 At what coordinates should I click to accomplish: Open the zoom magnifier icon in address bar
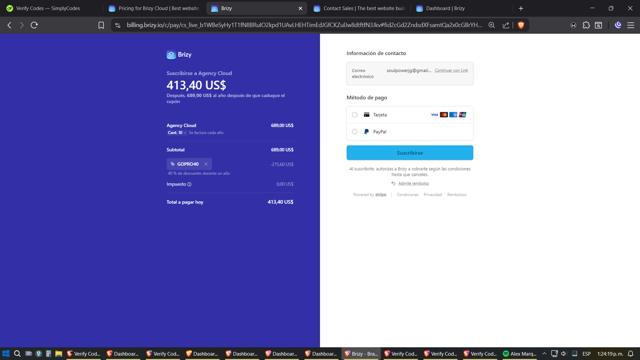pos(491,25)
